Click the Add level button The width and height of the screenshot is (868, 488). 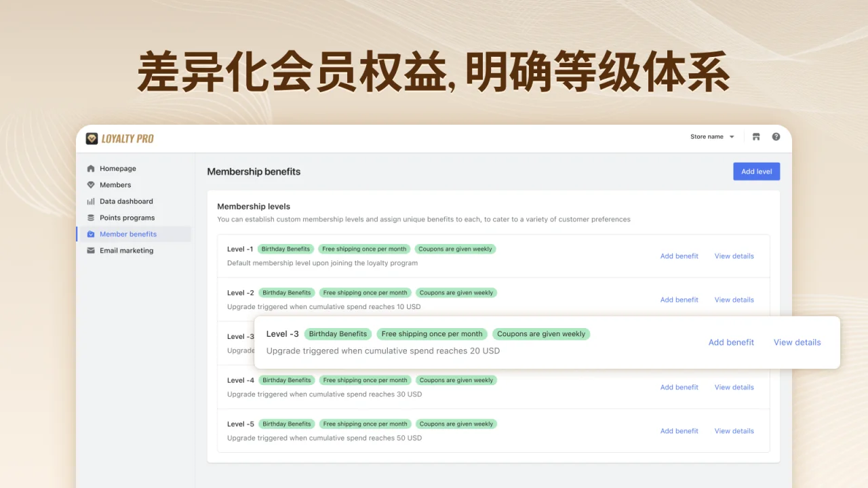pos(756,171)
